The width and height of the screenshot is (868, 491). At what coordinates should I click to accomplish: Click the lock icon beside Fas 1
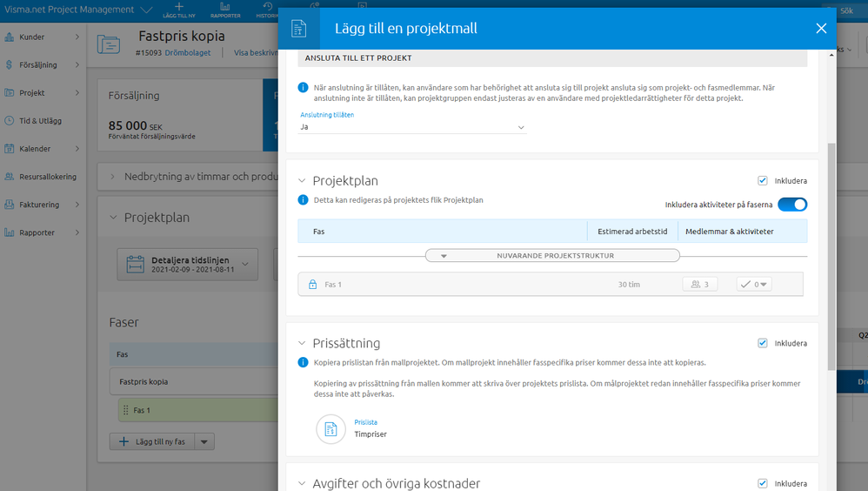coord(312,284)
